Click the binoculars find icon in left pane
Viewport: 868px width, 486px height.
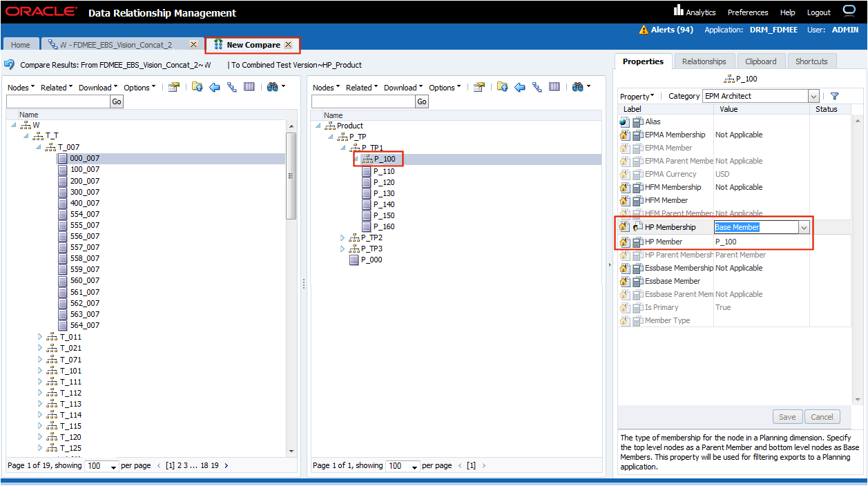coord(271,87)
